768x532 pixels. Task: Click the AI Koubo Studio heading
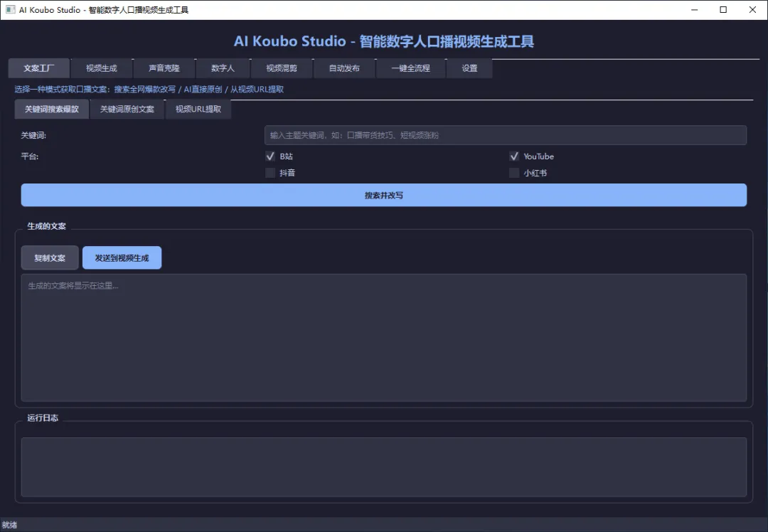click(383, 41)
